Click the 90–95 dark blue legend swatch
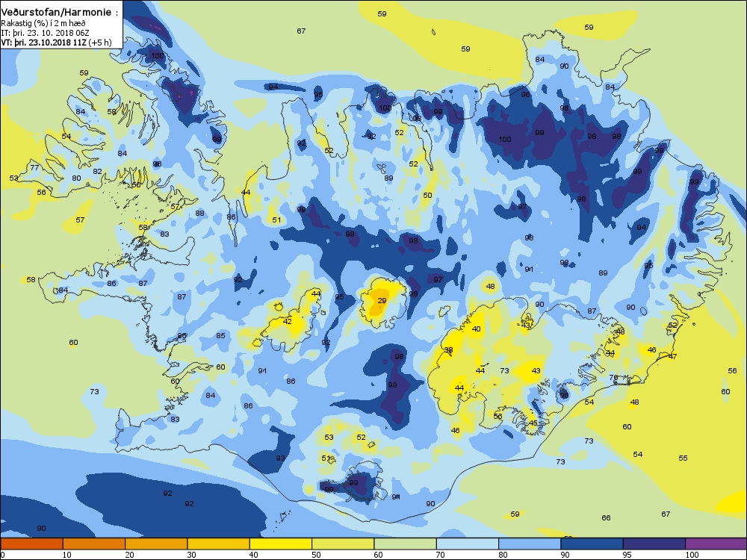Viewport: 747px width, 560px height. click(592, 544)
